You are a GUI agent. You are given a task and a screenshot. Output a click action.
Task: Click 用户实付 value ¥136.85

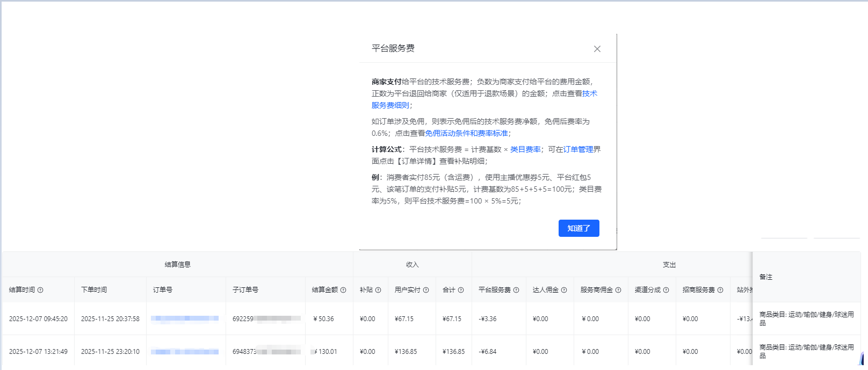coord(406,352)
